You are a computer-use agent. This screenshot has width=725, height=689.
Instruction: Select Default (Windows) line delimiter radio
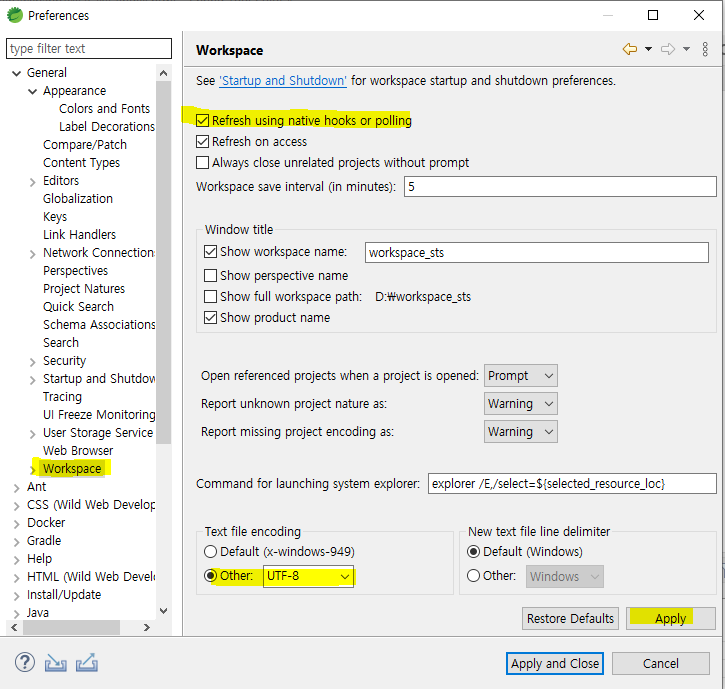(473, 552)
